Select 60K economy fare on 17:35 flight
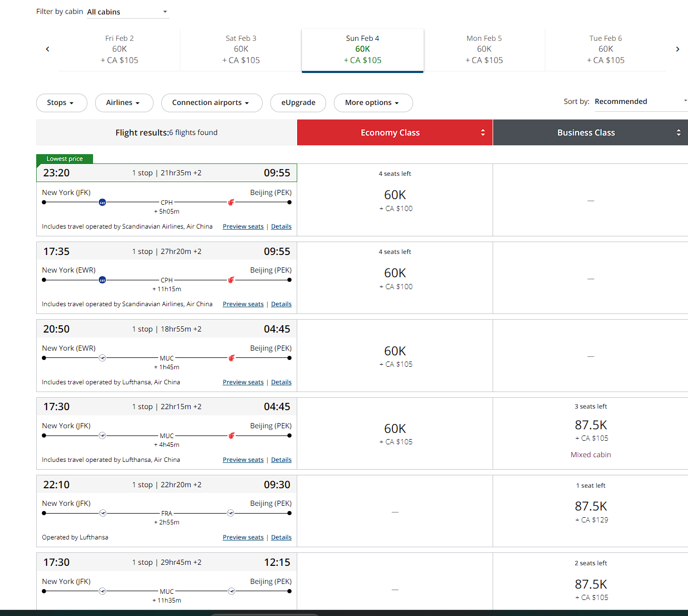Viewport: 688px width, 616px height. pyautogui.click(x=395, y=278)
